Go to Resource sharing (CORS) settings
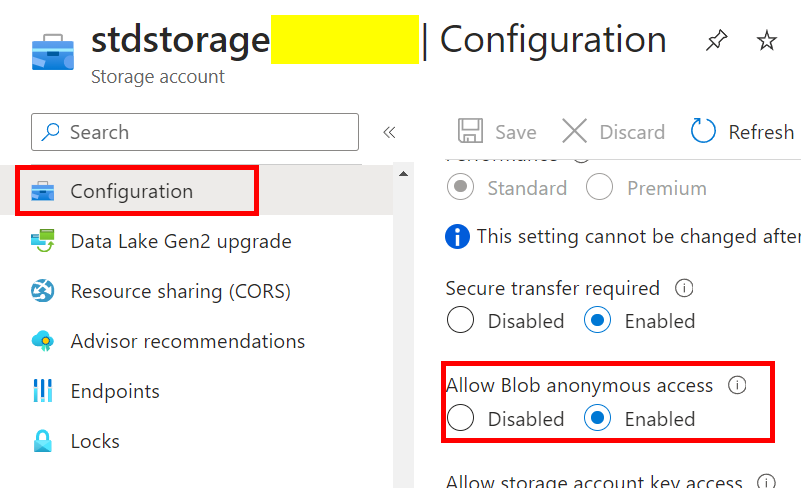Screen dimensions: 801x488 180,291
